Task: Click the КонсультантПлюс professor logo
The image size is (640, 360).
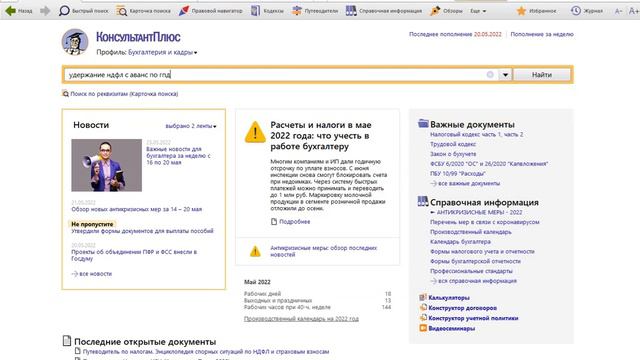Action: click(75, 42)
